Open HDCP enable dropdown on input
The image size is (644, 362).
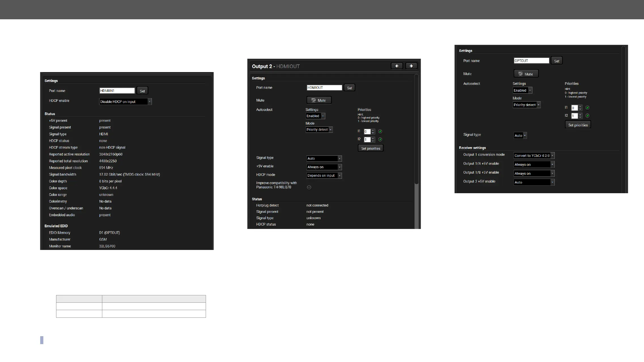pos(125,102)
